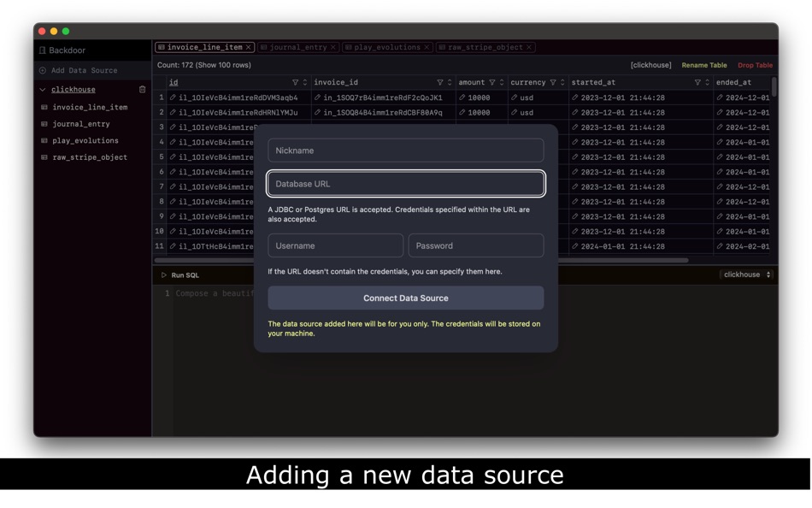
Task: Switch to the play_evolutions tab
Action: click(x=385, y=47)
